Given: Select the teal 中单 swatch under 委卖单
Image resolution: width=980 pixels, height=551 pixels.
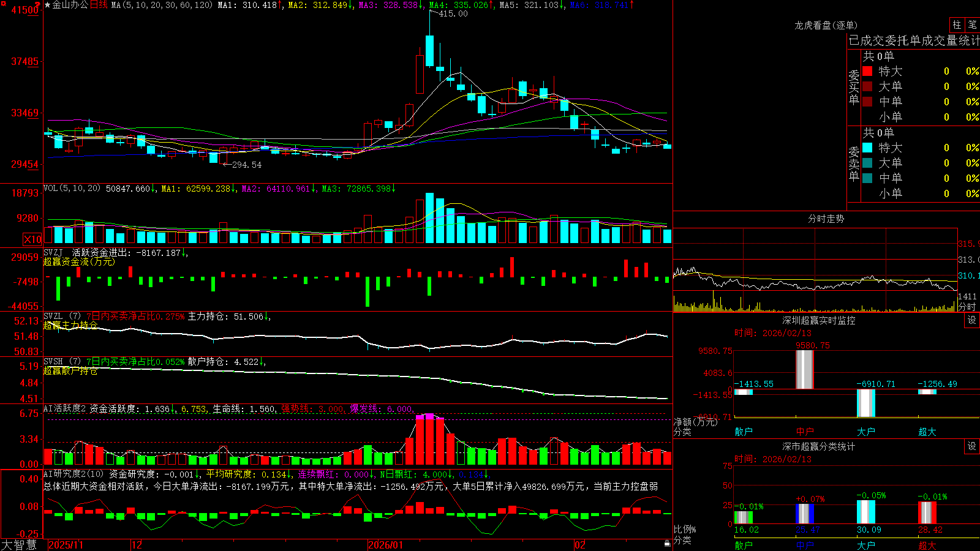Looking at the screenshot, I should [867, 178].
